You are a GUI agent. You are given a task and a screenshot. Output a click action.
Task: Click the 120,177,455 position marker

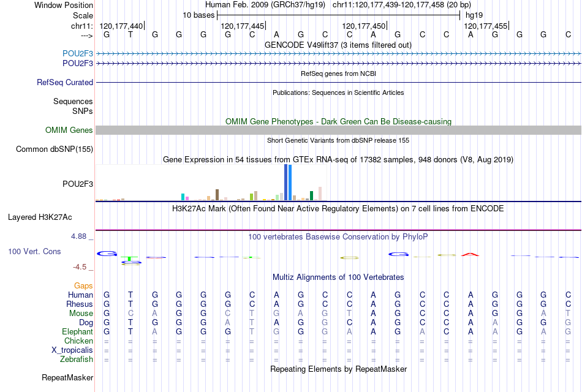486,26
